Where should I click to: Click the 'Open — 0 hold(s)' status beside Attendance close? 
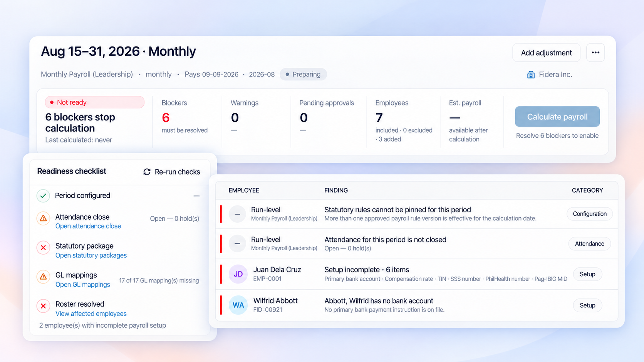pos(174,219)
